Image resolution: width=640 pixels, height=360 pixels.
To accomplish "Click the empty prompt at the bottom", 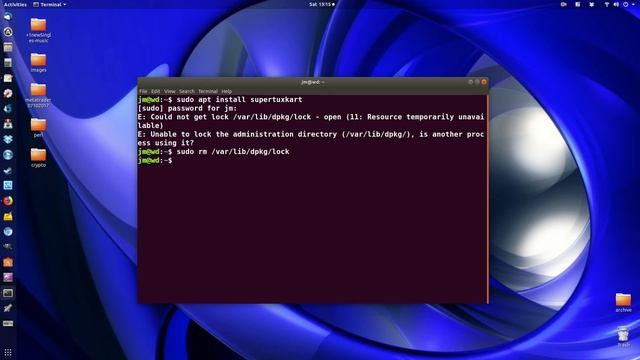I will (x=155, y=160).
